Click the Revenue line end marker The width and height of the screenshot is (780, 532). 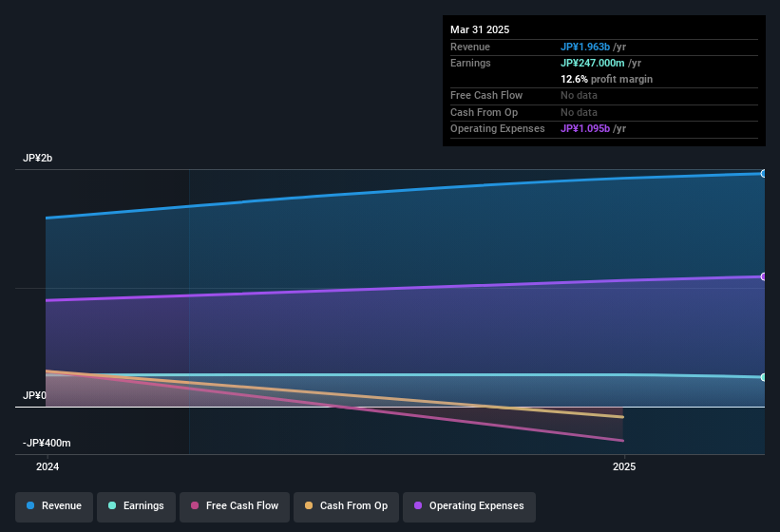point(763,174)
